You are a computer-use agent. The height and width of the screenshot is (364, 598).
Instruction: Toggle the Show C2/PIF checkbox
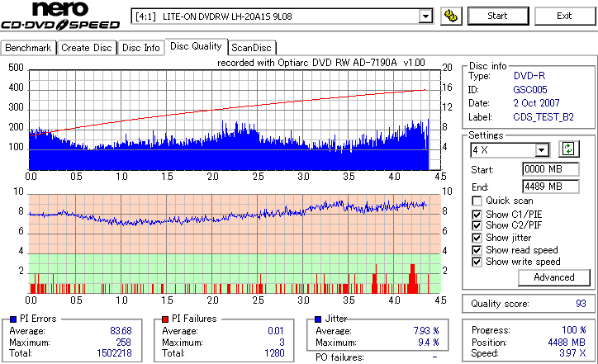coord(477,225)
